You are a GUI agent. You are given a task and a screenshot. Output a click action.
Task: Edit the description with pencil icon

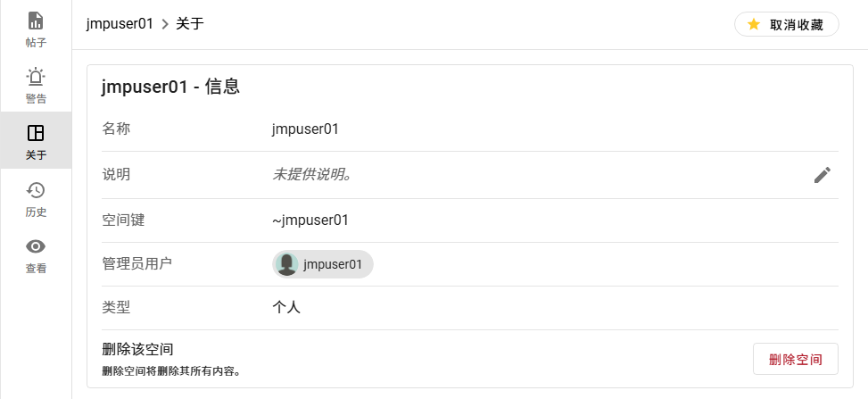pyautogui.click(x=822, y=175)
